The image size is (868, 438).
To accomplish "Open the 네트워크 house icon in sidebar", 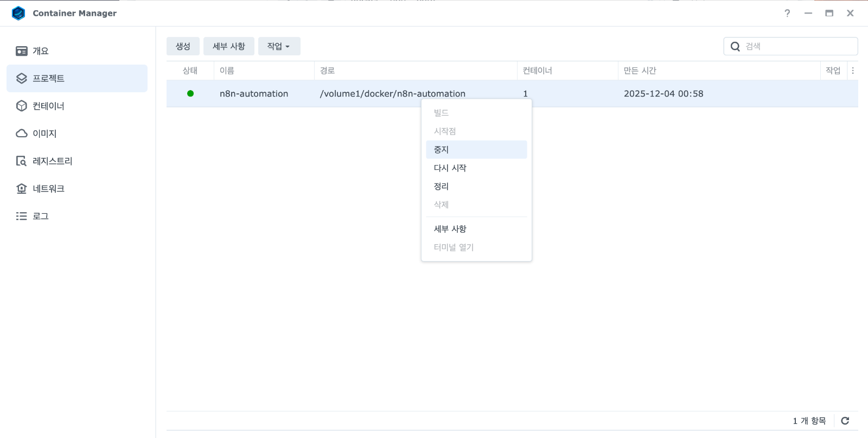I will click(22, 188).
